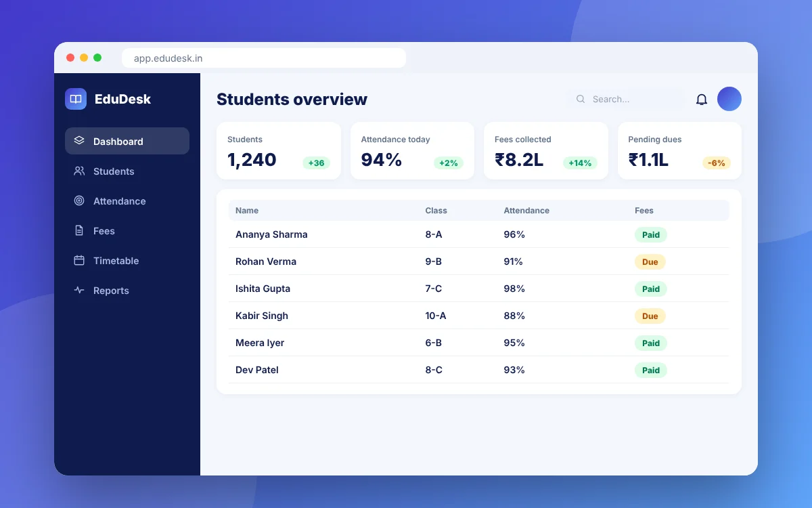Open the Students 1,240 stat card
The width and height of the screenshot is (812, 508).
279,150
